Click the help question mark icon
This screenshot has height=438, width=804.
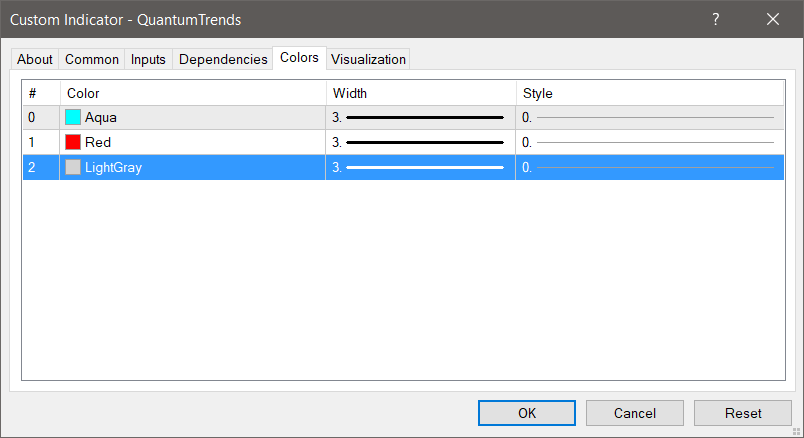716,19
